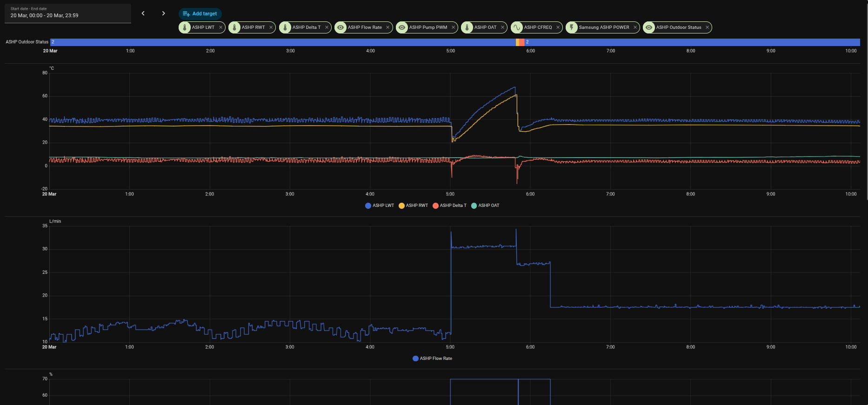868x405 pixels.
Task: Go to next date range with right chevron
Action: [163, 13]
